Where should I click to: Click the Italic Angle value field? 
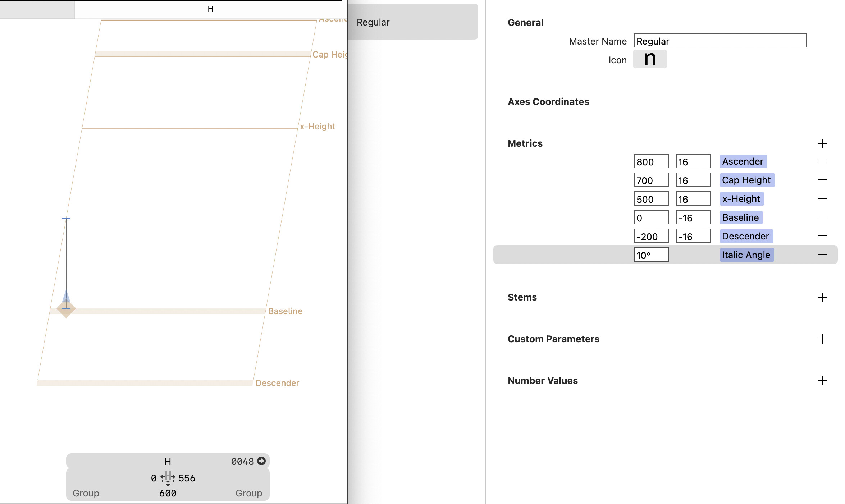[x=651, y=255]
